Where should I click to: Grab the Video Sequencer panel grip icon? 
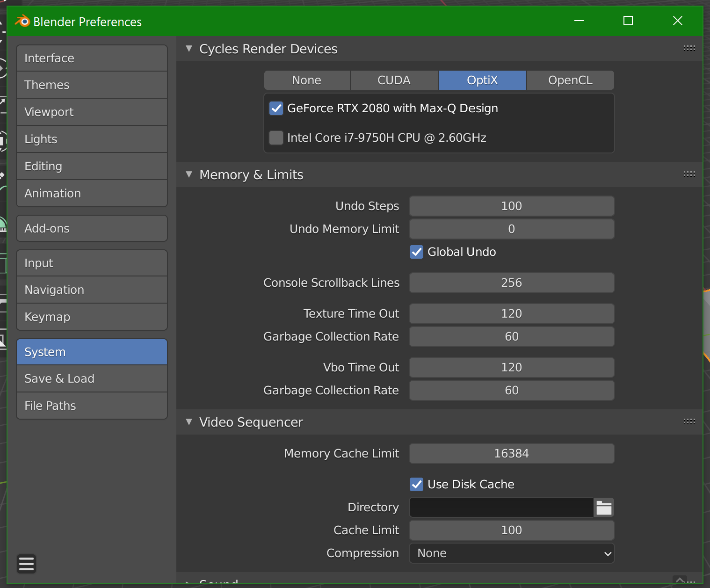point(689,421)
